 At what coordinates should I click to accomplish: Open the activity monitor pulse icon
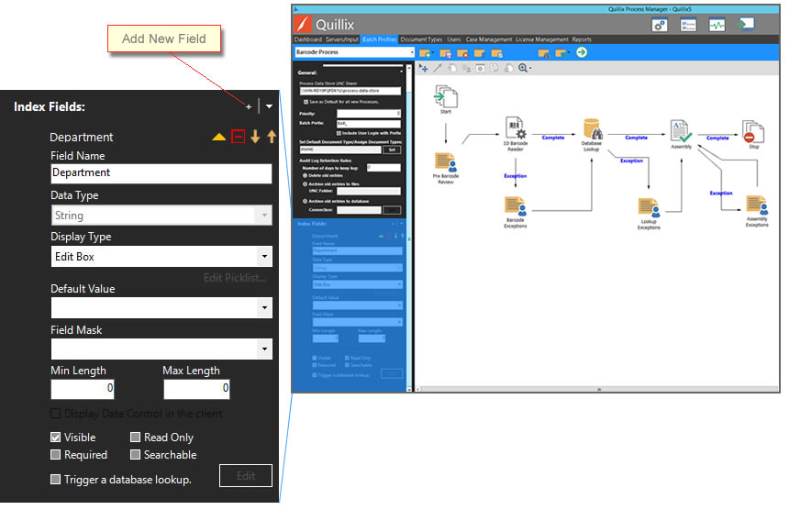tap(717, 25)
